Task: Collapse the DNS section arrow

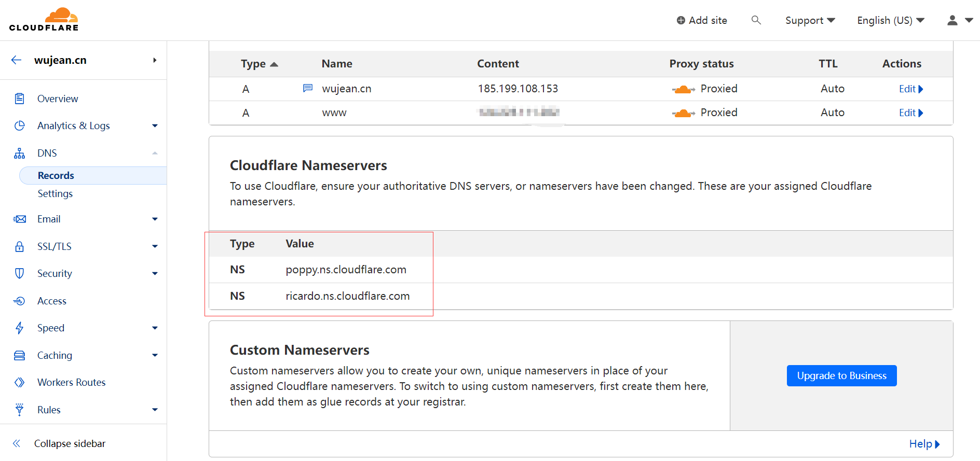Action: (x=155, y=153)
